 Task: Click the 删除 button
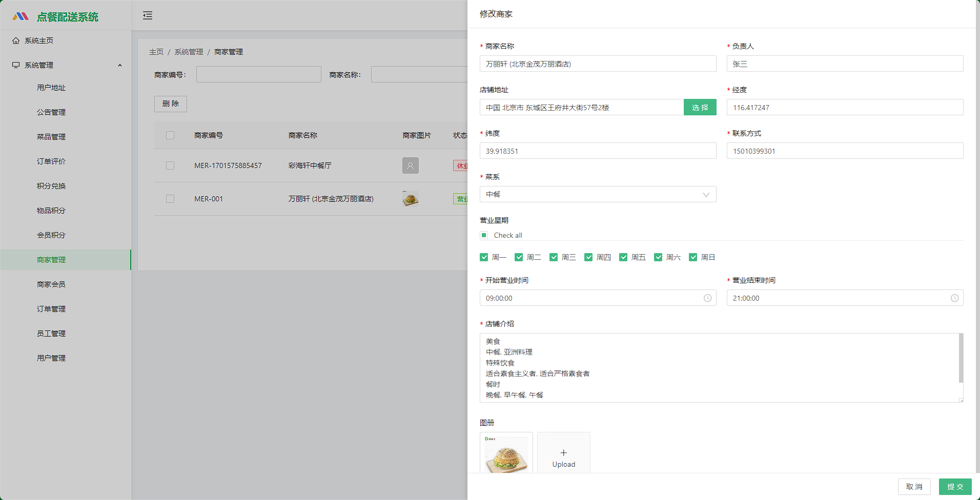click(171, 104)
